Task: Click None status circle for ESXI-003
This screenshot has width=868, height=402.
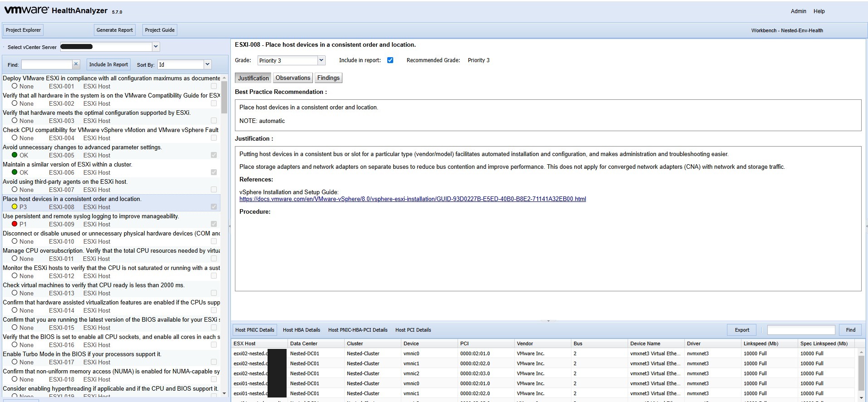Action: [15, 121]
